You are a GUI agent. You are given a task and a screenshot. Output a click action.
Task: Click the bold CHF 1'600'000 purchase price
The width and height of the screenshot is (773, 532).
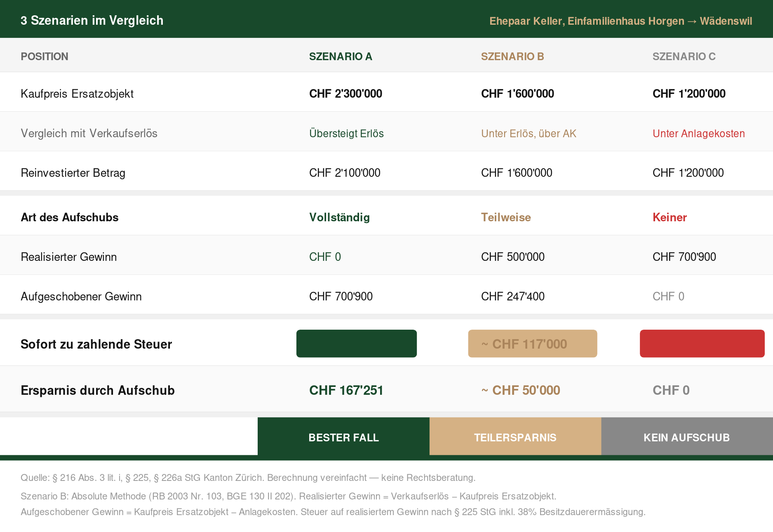(x=517, y=94)
